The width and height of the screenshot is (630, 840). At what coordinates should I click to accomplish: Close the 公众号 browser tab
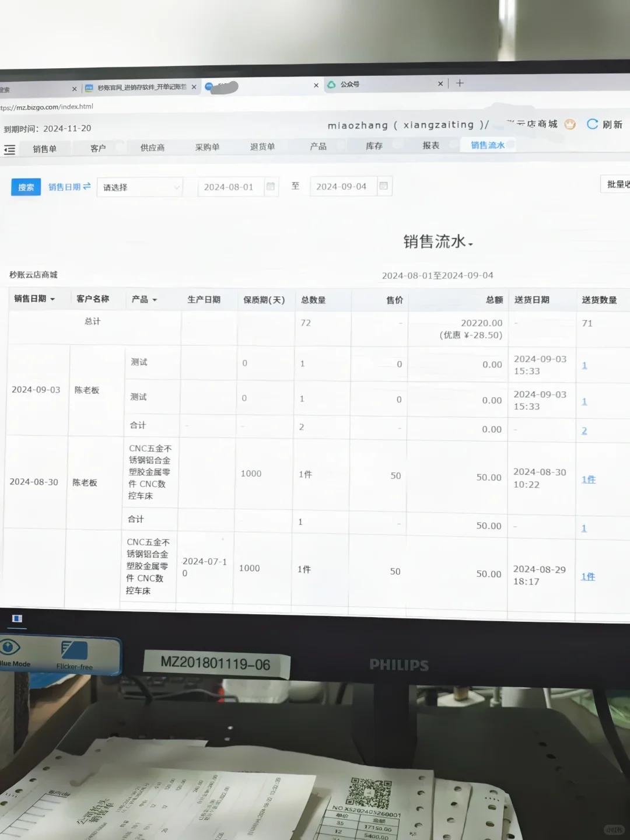(x=440, y=83)
